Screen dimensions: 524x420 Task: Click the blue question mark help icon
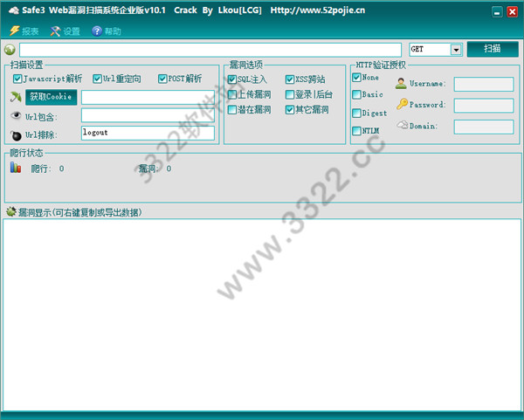coord(97,31)
